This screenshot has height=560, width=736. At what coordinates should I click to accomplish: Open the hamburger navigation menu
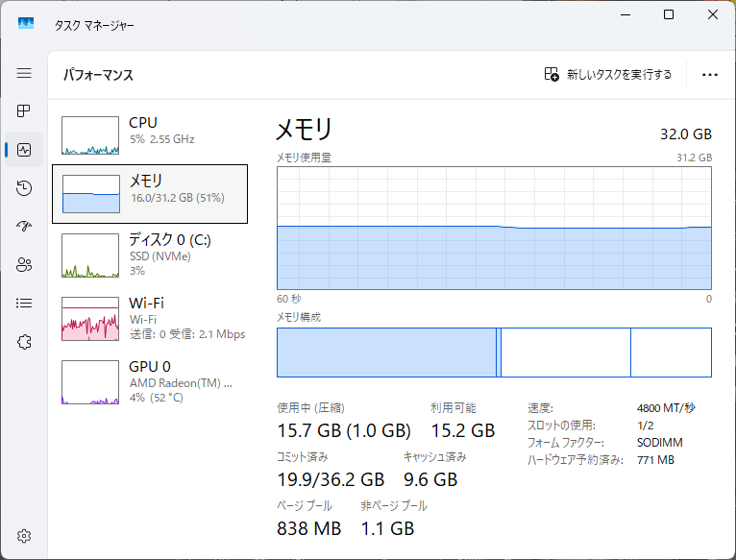(24, 73)
